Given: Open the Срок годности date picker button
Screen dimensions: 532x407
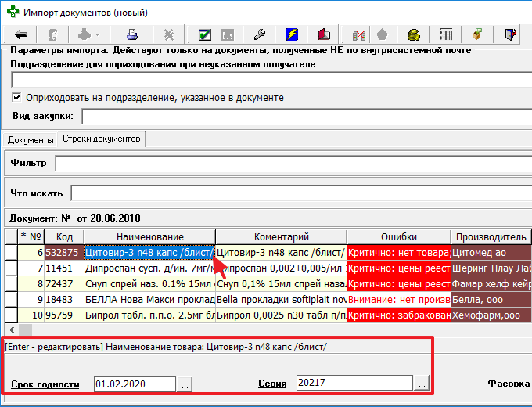Looking at the screenshot, I should (185, 384).
